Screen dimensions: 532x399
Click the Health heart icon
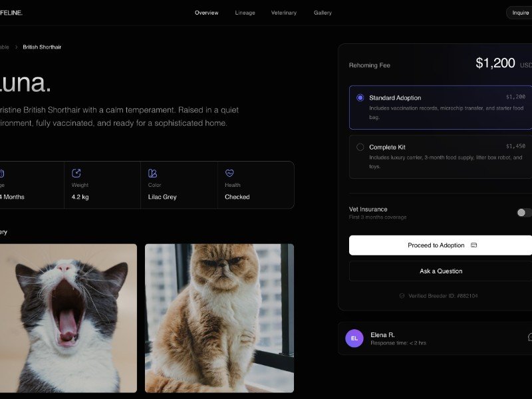click(229, 173)
